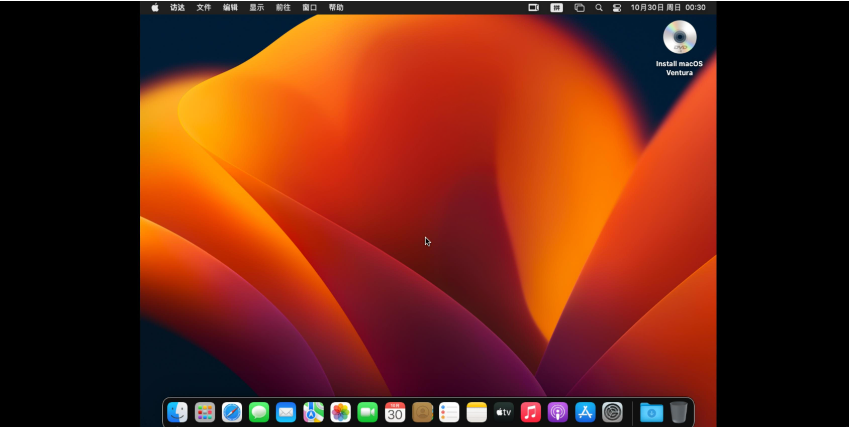Open Control Center in menu bar
The width and height of the screenshot is (849, 427).
click(x=617, y=7)
